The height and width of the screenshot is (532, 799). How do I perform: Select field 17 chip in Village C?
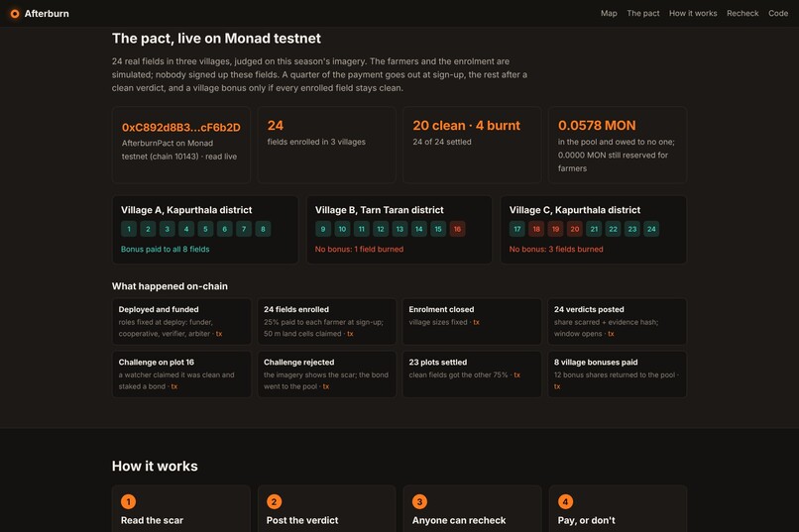click(517, 229)
